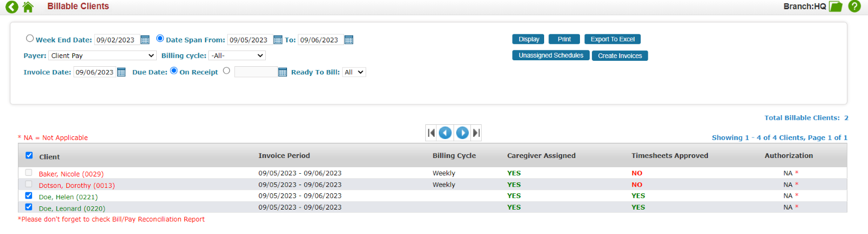Click the Create Invoices button
This screenshot has width=868, height=234.
click(620, 55)
